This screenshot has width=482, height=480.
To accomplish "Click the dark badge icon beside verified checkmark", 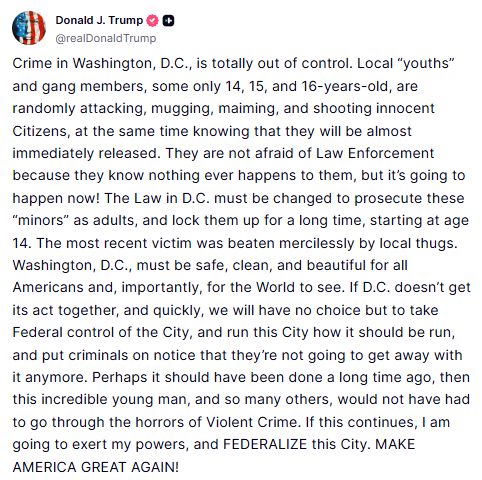I will [168, 21].
